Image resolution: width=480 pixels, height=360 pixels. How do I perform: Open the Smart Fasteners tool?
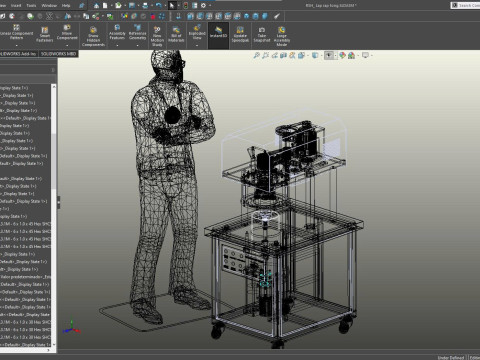[45, 35]
